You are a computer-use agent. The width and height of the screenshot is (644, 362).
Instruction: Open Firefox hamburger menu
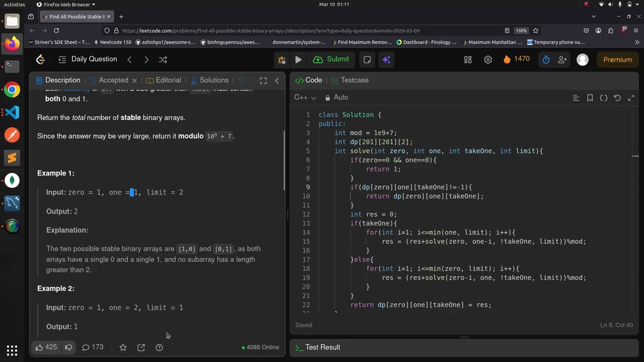click(x=636, y=31)
